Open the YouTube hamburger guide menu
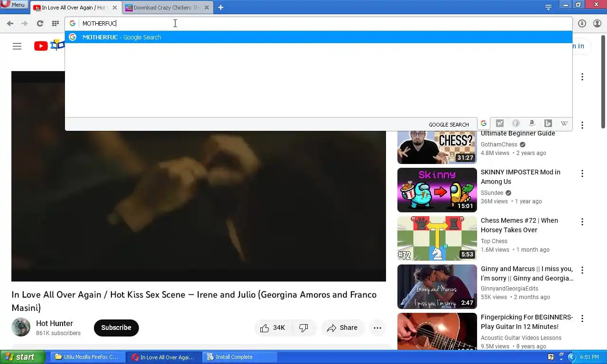 17,46
